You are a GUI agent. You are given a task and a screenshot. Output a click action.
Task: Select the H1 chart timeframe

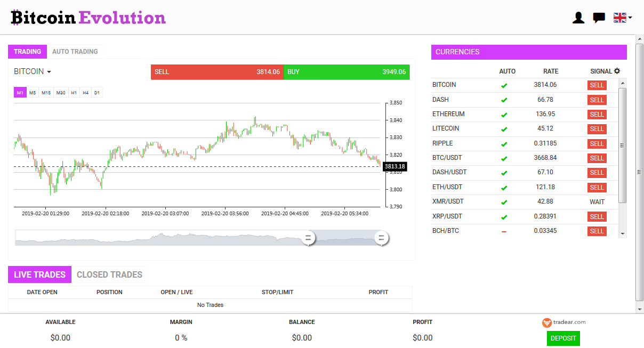pos(74,92)
